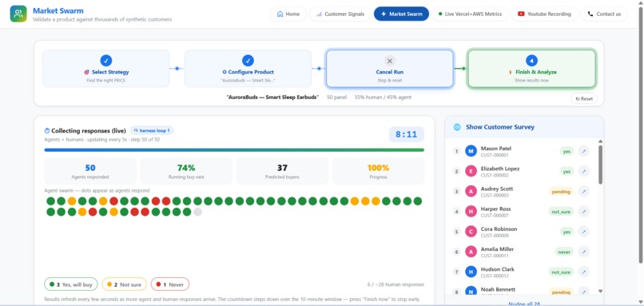Image resolution: width=644 pixels, height=306 pixels.
Task: Filter by Not sure chip
Action: point(124,284)
